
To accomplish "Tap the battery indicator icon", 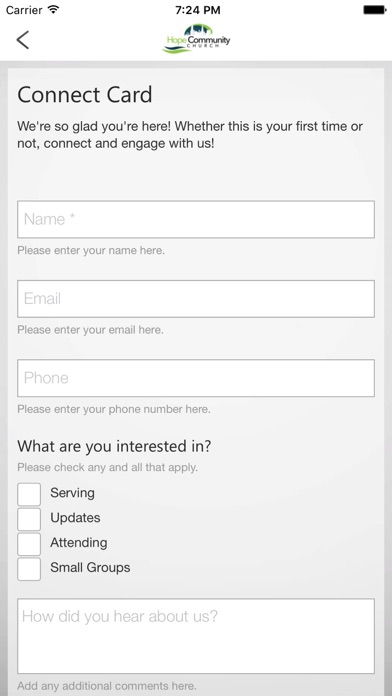I will tap(374, 10).
